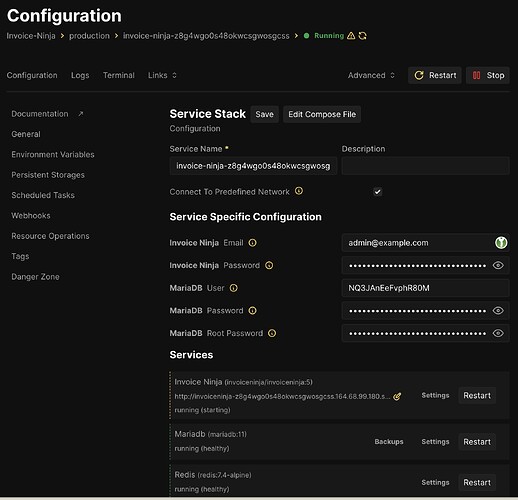Open Webhooks in the sidebar
The width and height of the screenshot is (518, 500).
click(x=31, y=216)
